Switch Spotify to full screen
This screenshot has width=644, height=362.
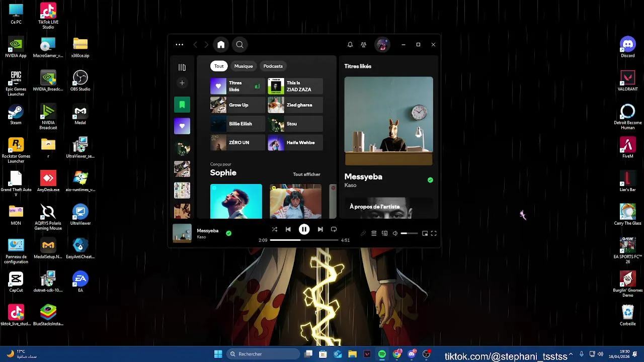[x=434, y=233]
